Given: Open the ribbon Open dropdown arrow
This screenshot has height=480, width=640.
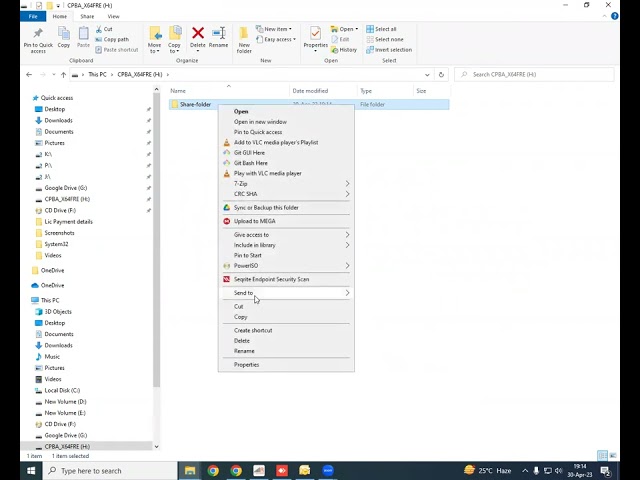Looking at the screenshot, I should coord(357,29).
